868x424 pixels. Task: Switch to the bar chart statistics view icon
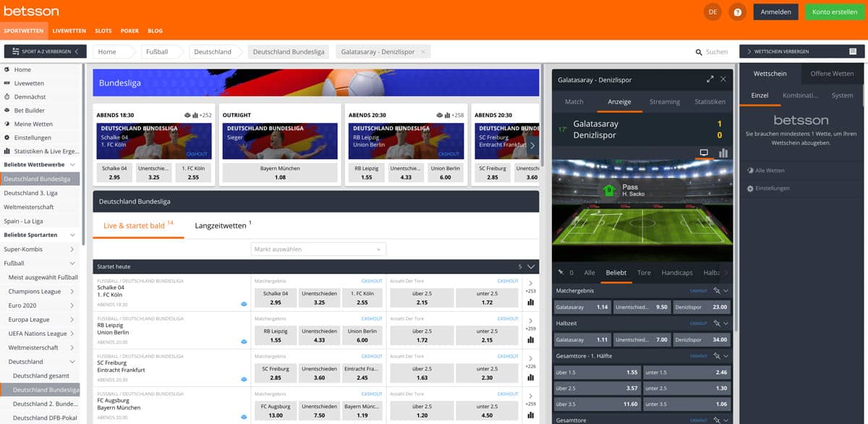(723, 153)
